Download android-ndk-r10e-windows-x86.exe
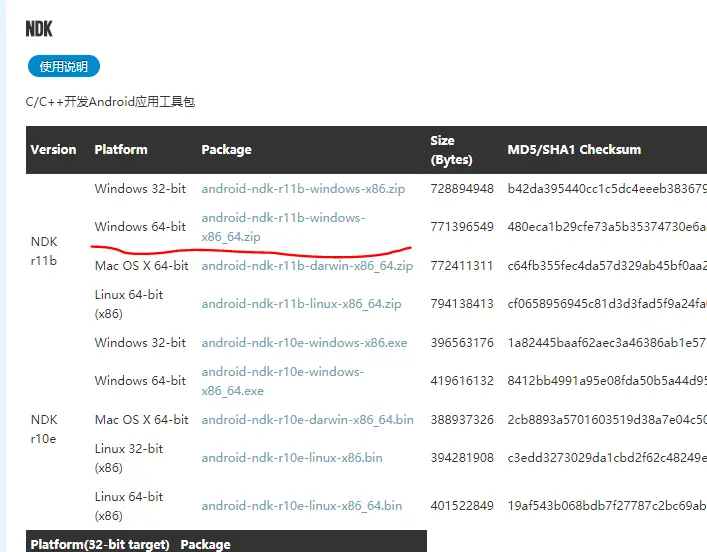The width and height of the screenshot is (707, 552). point(304,343)
